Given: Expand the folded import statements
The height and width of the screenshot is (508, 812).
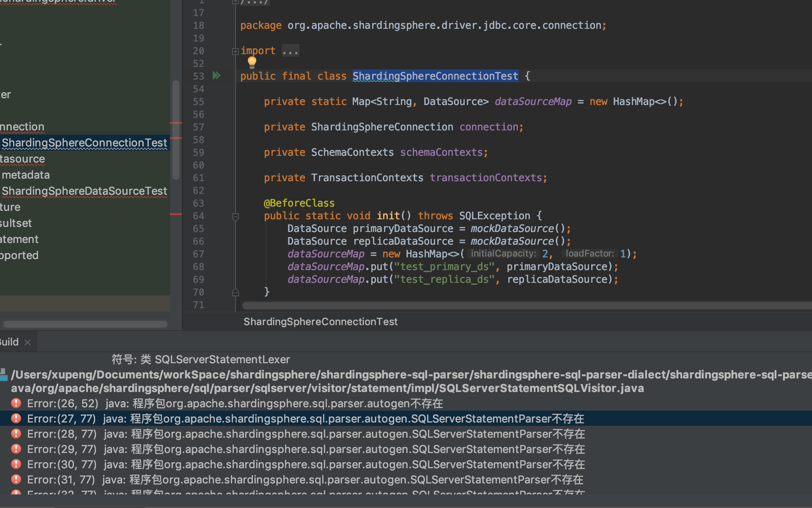Looking at the screenshot, I should click(236, 51).
